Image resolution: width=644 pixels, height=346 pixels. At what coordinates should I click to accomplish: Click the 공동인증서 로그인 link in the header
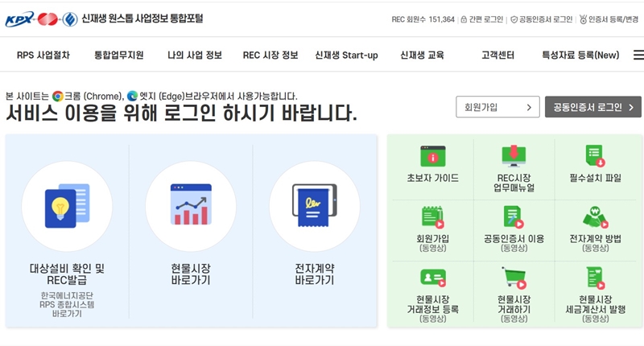tap(546, 19)
